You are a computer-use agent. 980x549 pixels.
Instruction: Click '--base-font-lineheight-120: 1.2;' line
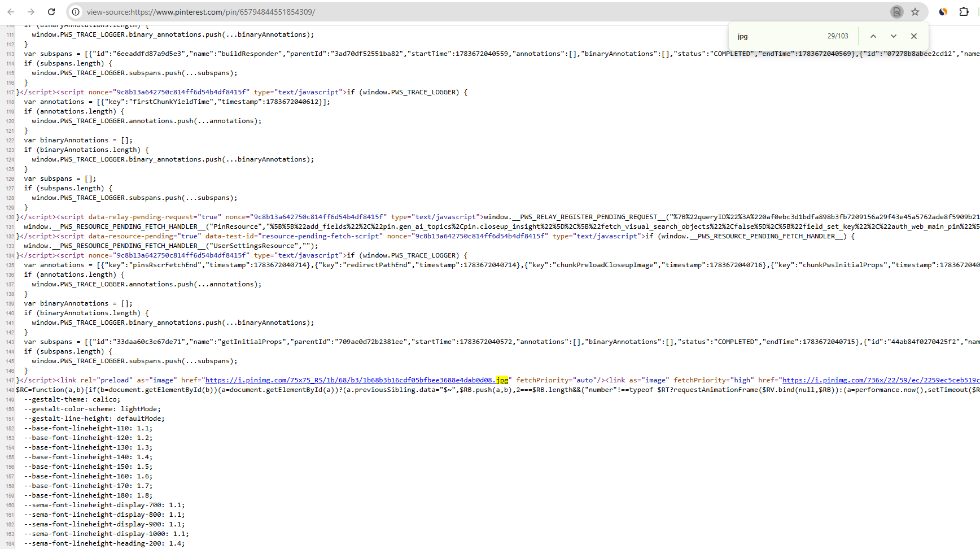88,438
